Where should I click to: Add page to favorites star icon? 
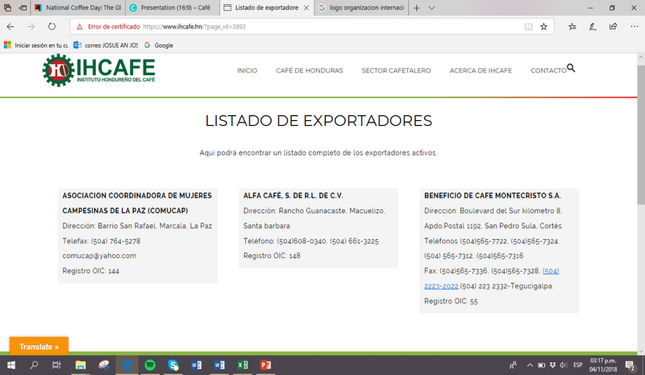click(543, 27)
